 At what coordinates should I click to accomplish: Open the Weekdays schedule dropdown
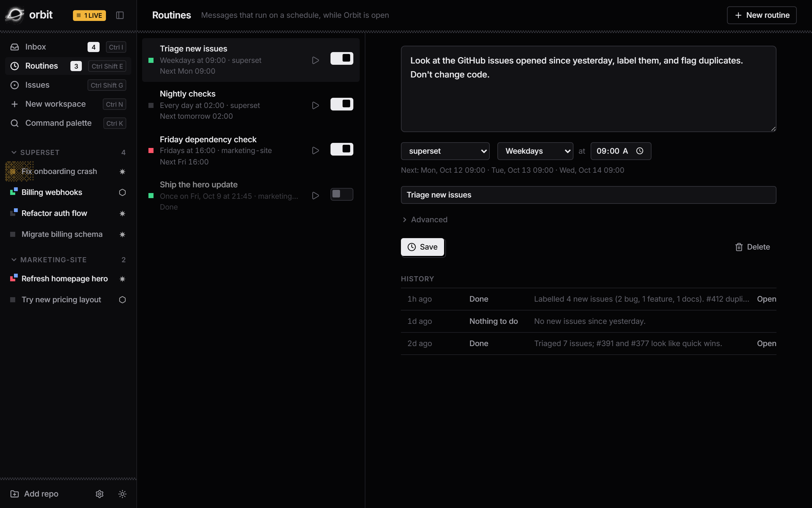[535, 151]
